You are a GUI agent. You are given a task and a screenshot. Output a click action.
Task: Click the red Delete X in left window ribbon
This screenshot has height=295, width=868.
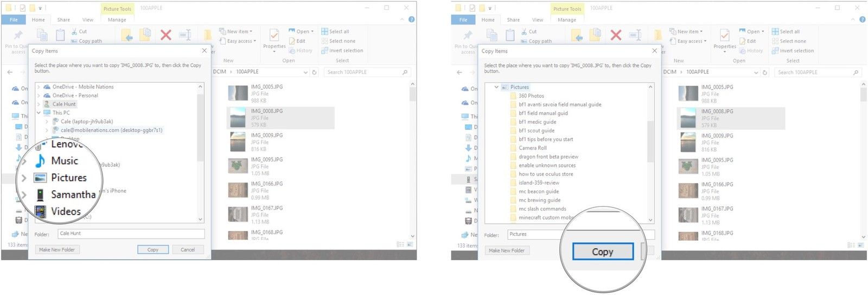pos(166,35)
